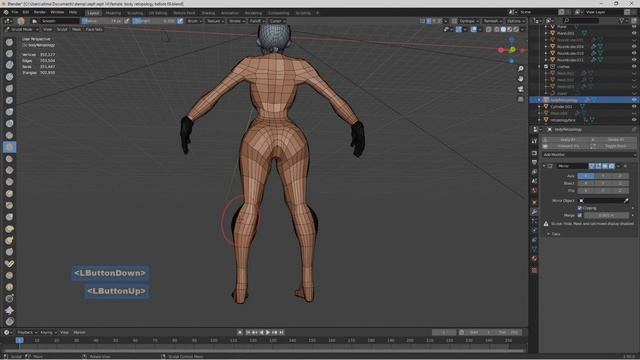
Task: Click the Delete All modifiers button
Action: pos(613,140)
